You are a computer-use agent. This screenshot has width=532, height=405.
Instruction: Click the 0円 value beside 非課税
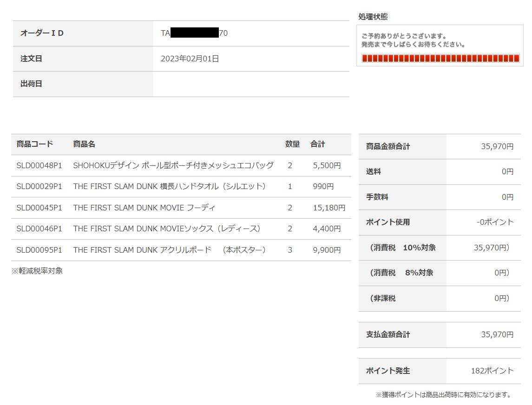[x=502, y=298]
